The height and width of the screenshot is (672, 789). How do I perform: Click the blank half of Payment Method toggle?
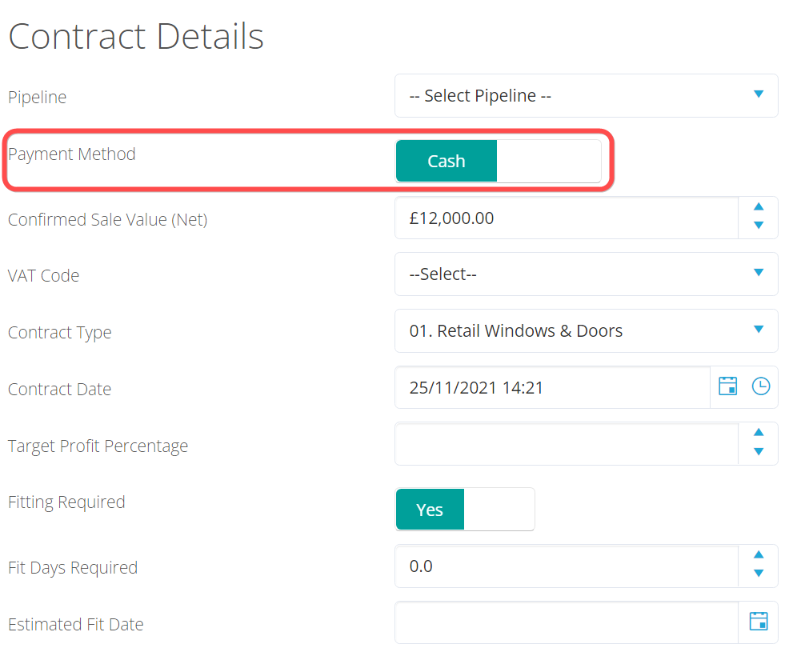[x=548, y=162]
